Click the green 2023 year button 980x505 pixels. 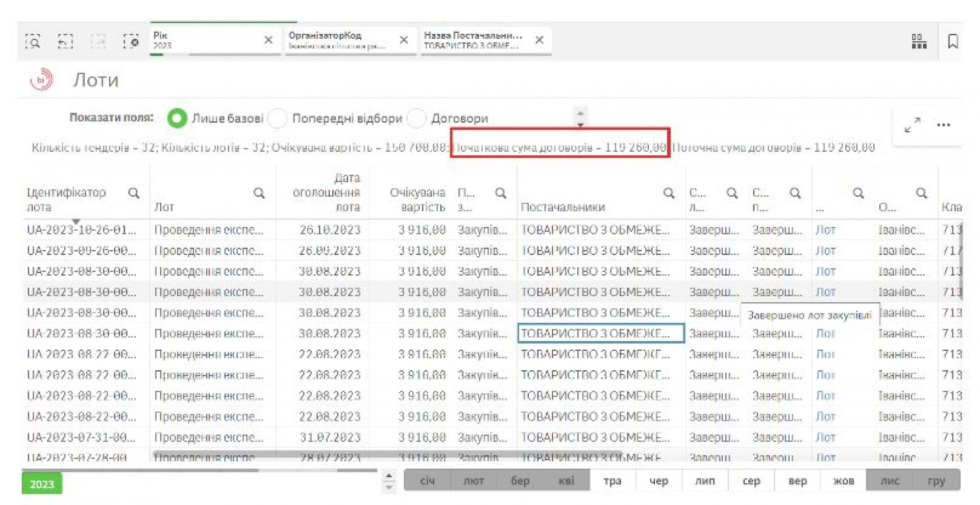[42, 484]
